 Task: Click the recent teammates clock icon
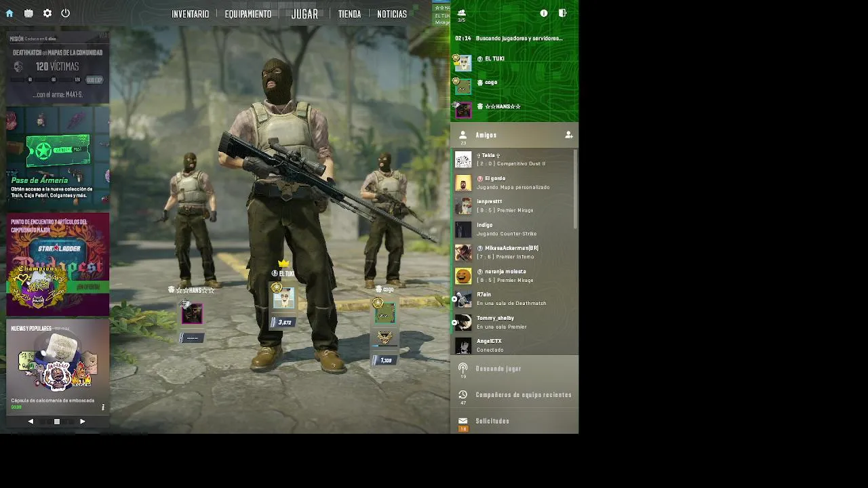pyautogui.click(x=463, y=394)
